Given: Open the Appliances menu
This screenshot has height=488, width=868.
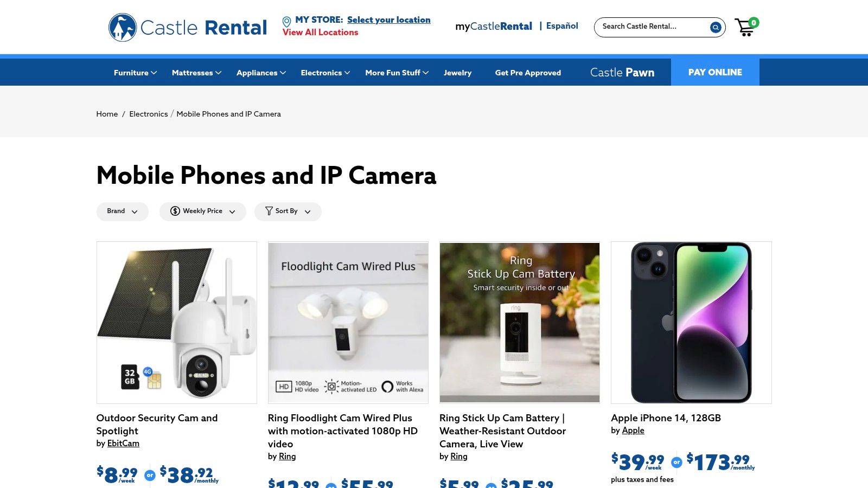Looking at the screenshot, I should [261, 73].
